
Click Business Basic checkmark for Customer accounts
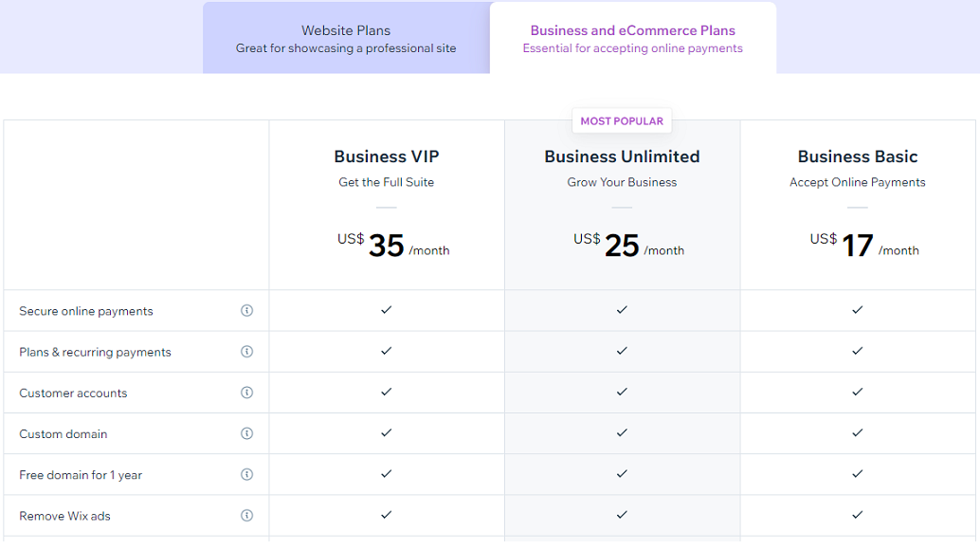coord(858,392)
